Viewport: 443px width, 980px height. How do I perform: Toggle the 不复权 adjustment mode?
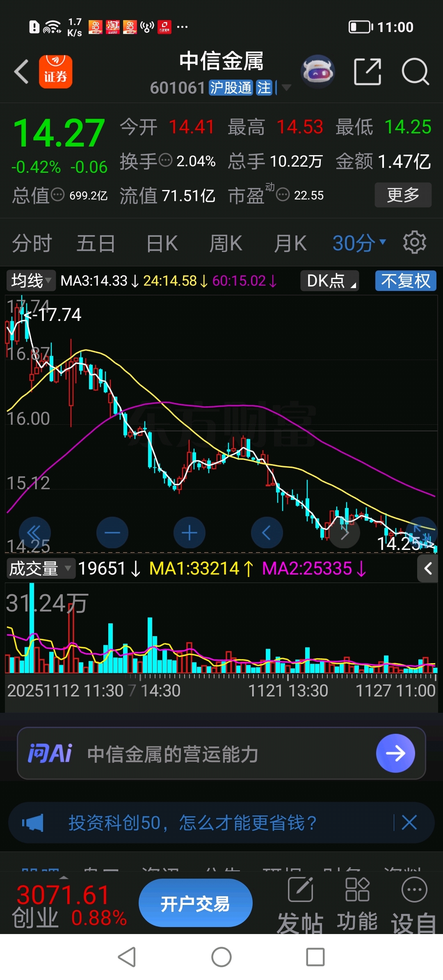click(406, 281)
